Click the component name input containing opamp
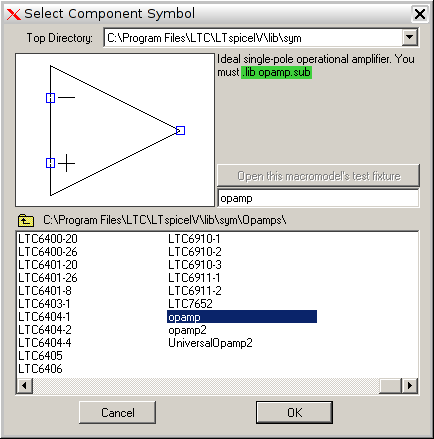434x439 pixels. point(318,198)
